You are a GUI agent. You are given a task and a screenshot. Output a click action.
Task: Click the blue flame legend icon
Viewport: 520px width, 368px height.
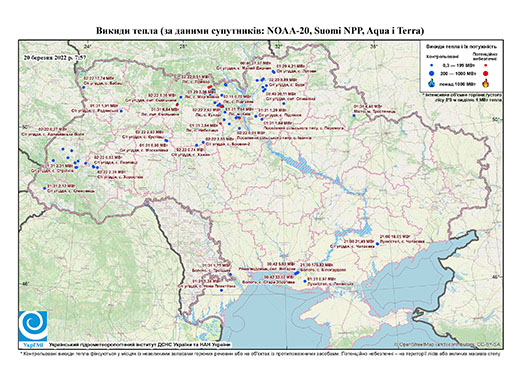[432, 83]
